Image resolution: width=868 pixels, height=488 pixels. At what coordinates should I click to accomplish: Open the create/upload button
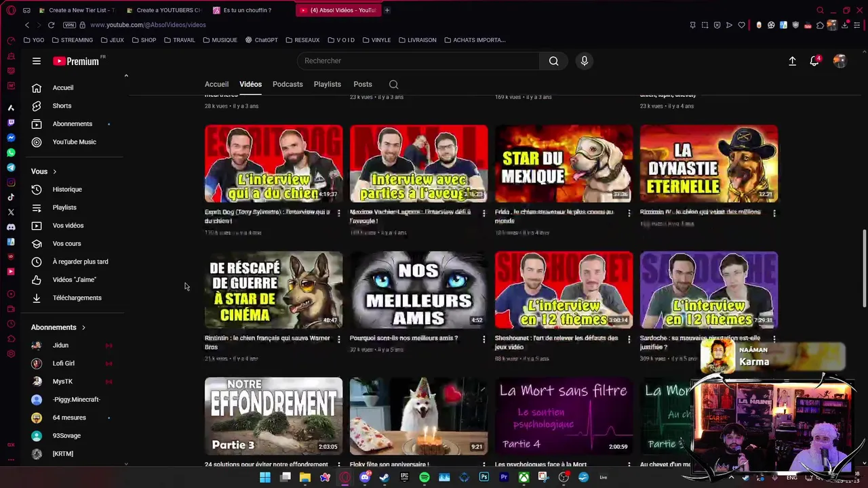coord(792,61)
